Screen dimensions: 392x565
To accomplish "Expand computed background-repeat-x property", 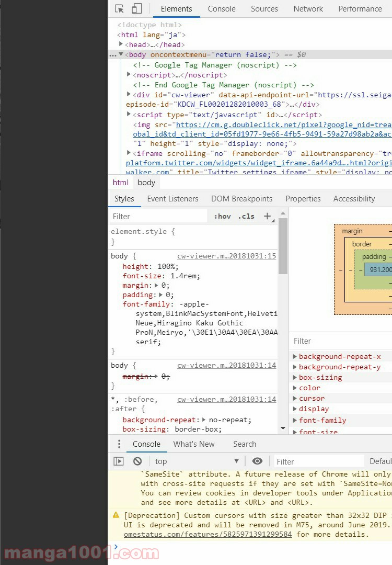I will [x=295, y=356].
